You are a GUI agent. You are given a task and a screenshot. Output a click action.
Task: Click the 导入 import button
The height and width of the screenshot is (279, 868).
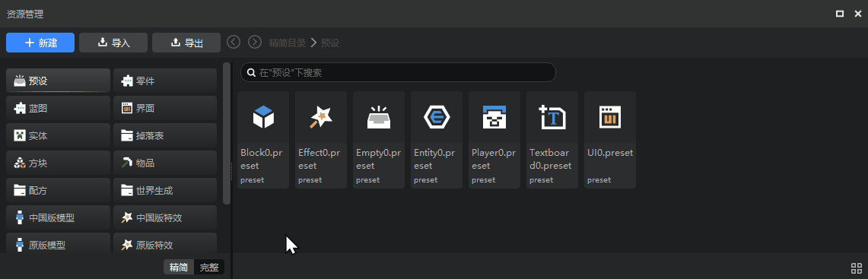113,43
